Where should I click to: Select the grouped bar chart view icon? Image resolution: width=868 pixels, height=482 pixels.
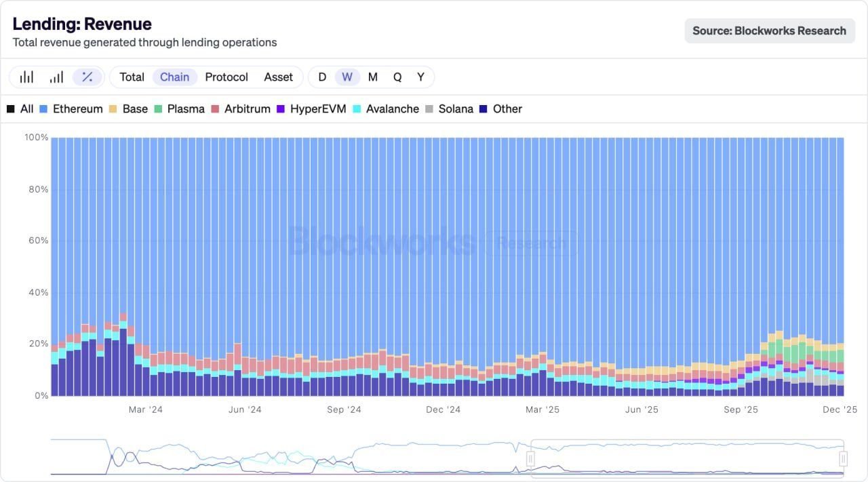pos(26,77)
